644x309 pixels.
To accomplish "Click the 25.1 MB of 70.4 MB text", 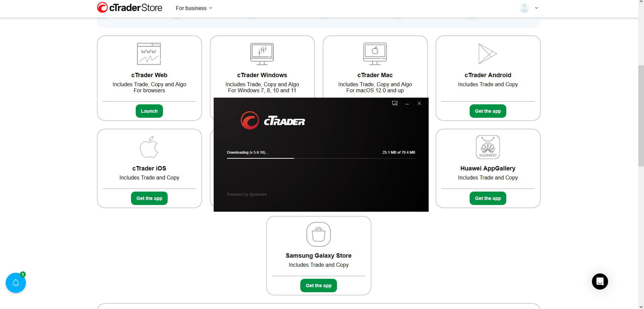I will pos(399,152).
